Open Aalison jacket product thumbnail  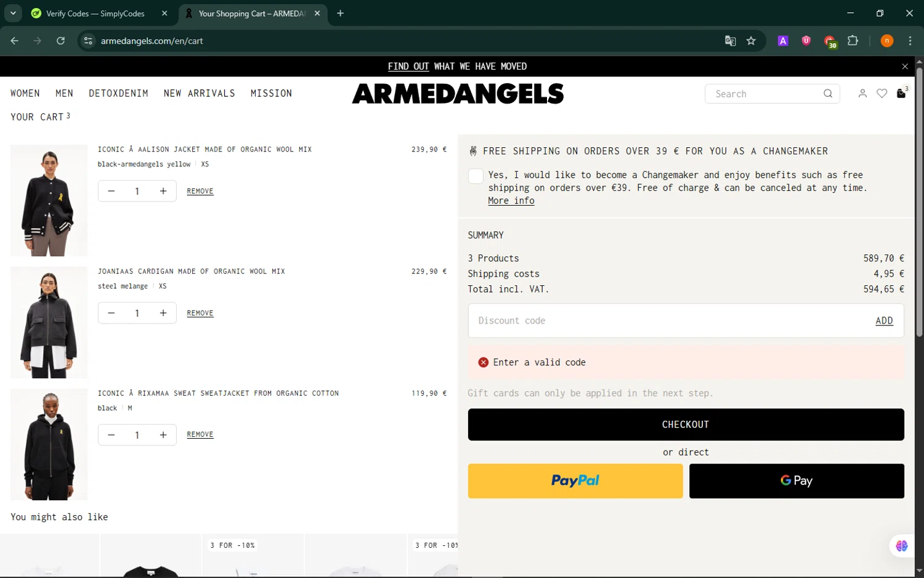(49, 200)
